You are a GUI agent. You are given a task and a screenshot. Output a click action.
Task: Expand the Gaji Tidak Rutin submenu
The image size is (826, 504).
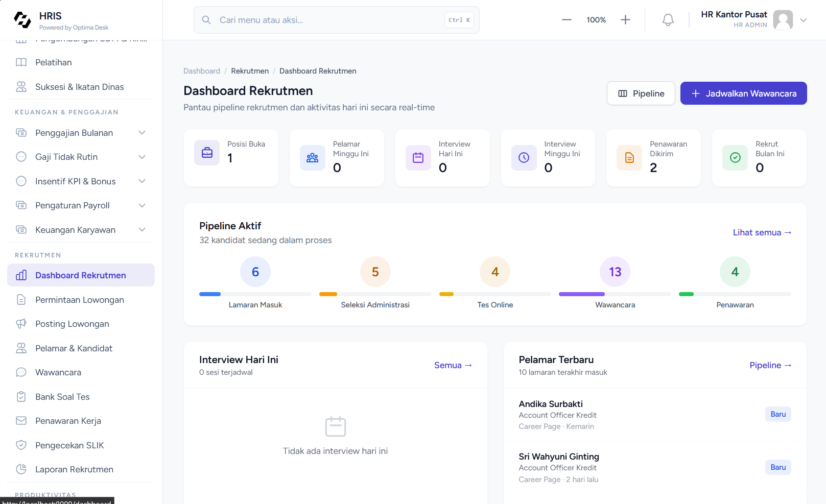(142, 157)
